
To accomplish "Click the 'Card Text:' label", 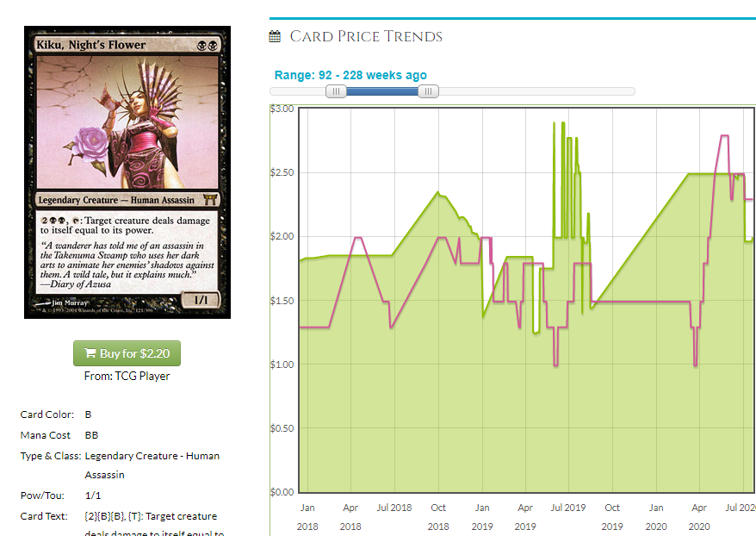I will pos(44,516).
